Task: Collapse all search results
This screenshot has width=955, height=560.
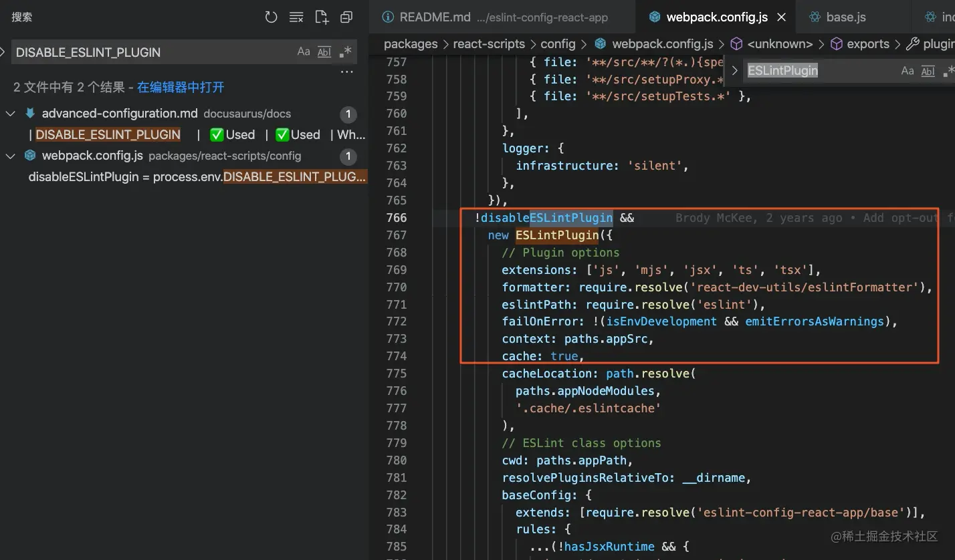Action: tap(346, 17)
